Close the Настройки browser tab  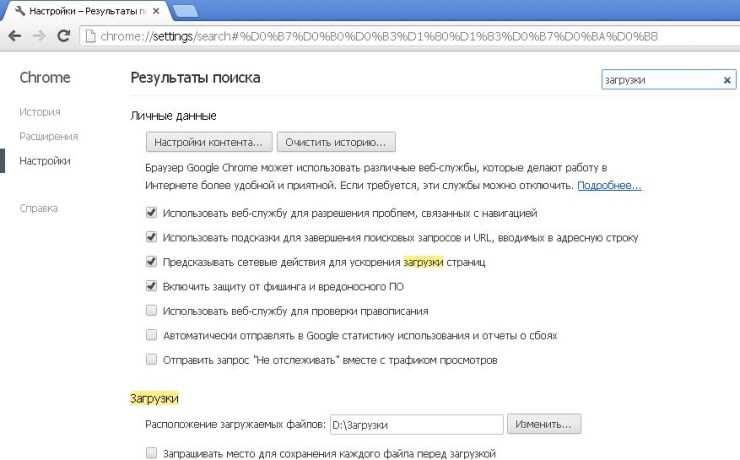coord(156,11)
